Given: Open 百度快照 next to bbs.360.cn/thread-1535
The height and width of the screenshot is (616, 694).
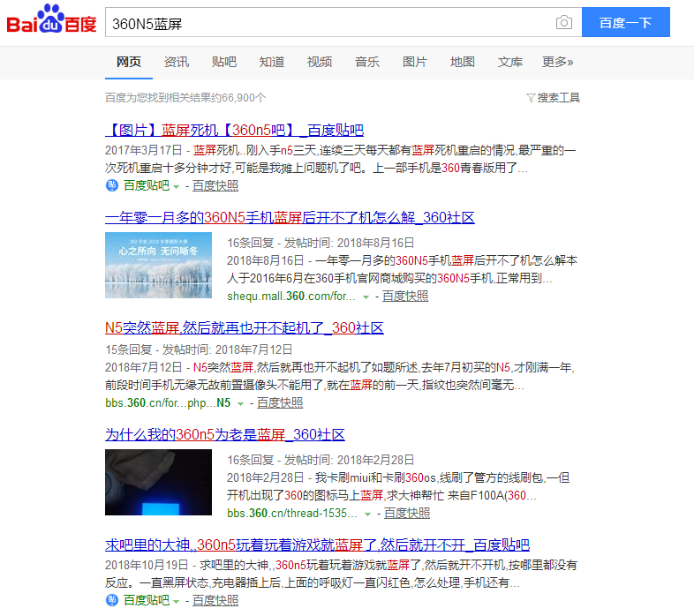Looking at the screenshot, I should tap(407, 513).
